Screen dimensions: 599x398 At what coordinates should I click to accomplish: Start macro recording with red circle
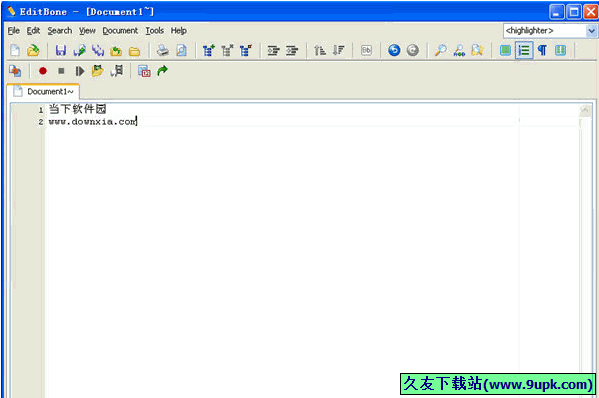click(x=43, y=71)
